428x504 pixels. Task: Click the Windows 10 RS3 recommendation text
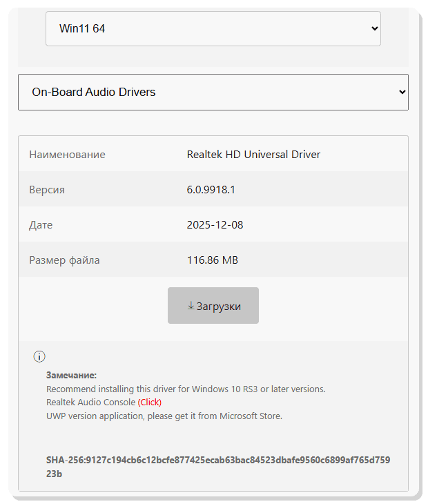tap(185, 389)
